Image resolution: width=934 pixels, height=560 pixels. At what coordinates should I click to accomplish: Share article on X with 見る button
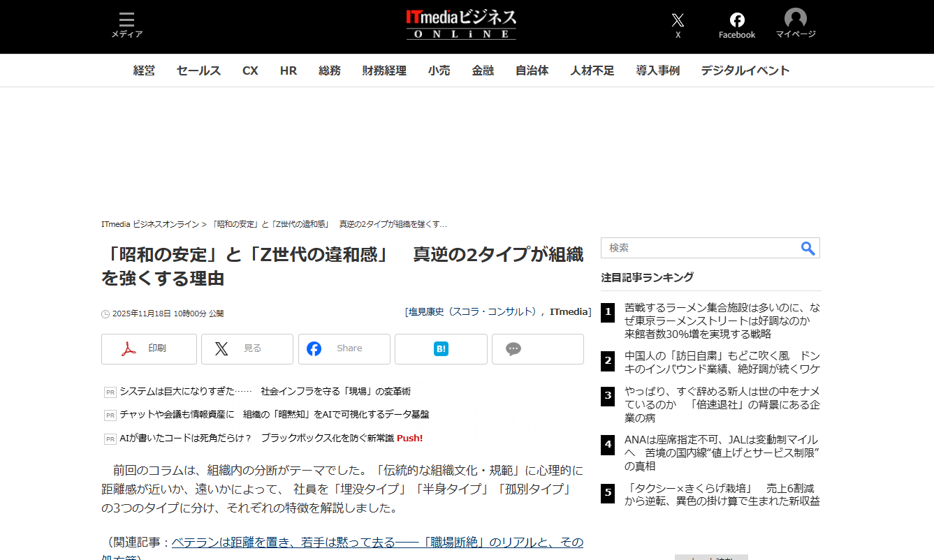(247, 349)
